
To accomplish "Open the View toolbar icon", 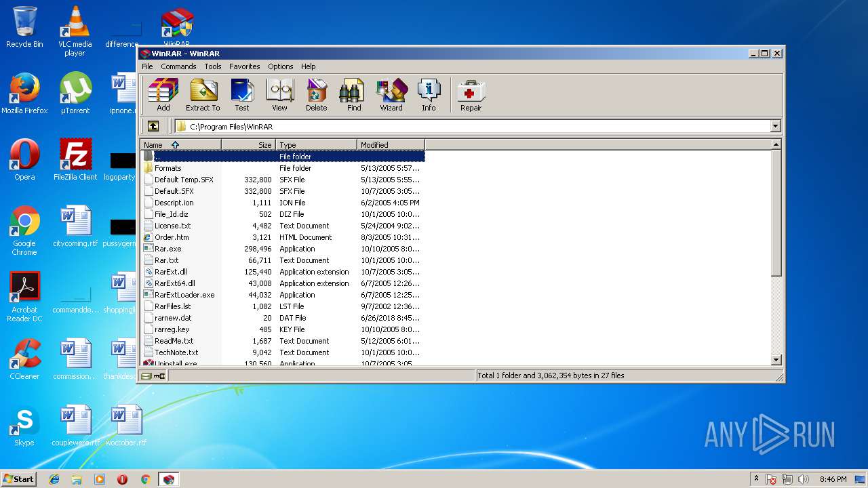I will coord(279,95).
